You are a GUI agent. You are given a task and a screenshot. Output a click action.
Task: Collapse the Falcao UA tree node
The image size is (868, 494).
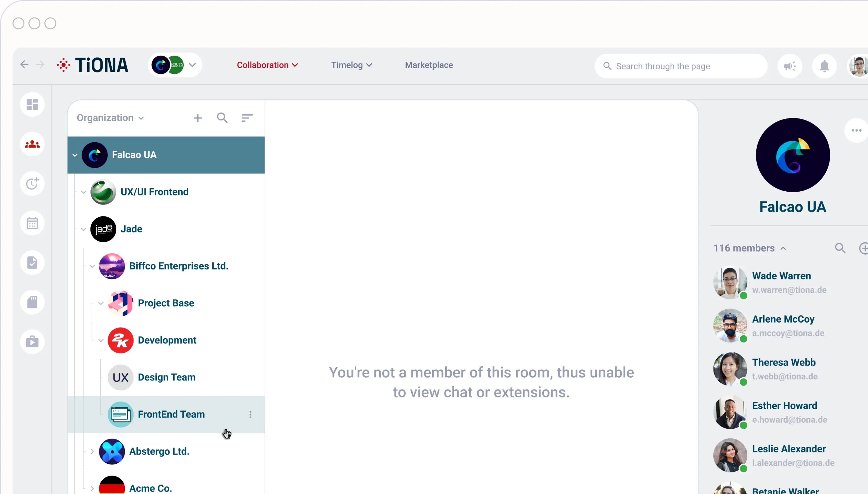[75, 155]
